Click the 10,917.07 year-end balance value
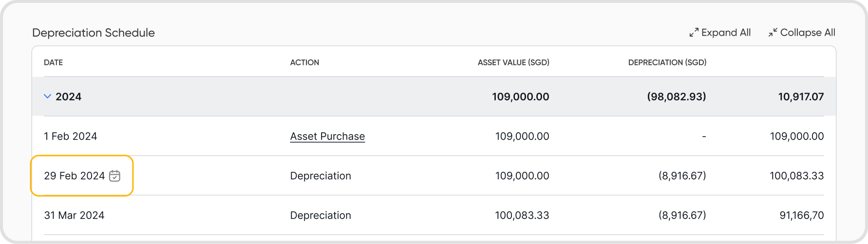 pyautogui.click(x=801, y=97)
